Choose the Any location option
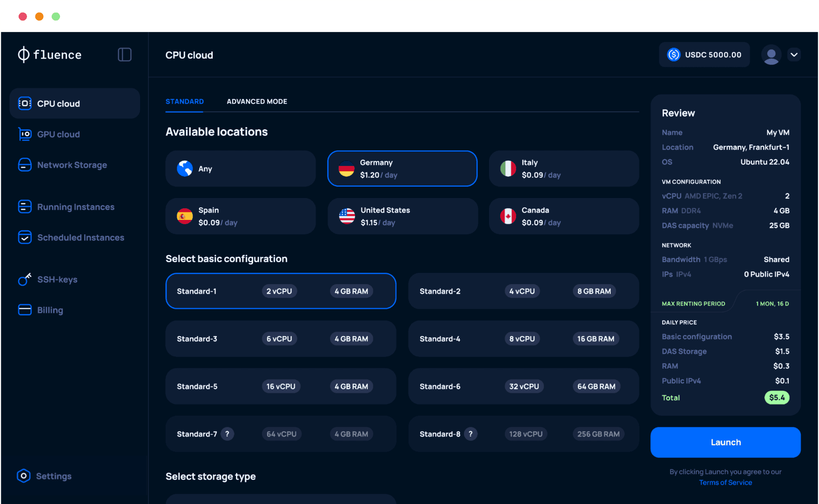This screenshot has height=504, width=819. 241,169
